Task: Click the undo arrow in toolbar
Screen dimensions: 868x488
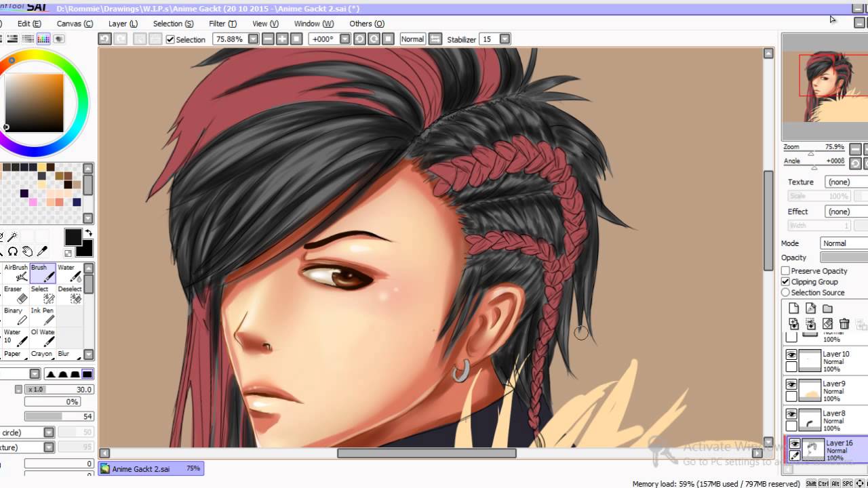Action: coord(104,39)
